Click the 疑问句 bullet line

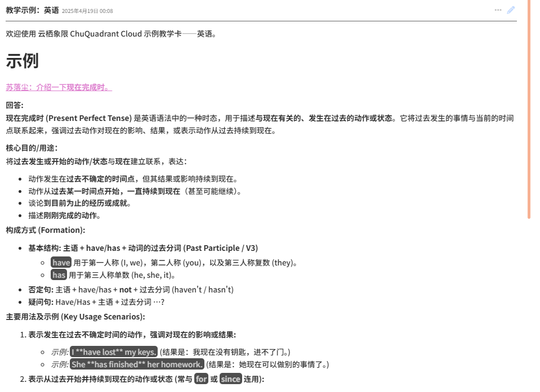[x=96, y=302]
